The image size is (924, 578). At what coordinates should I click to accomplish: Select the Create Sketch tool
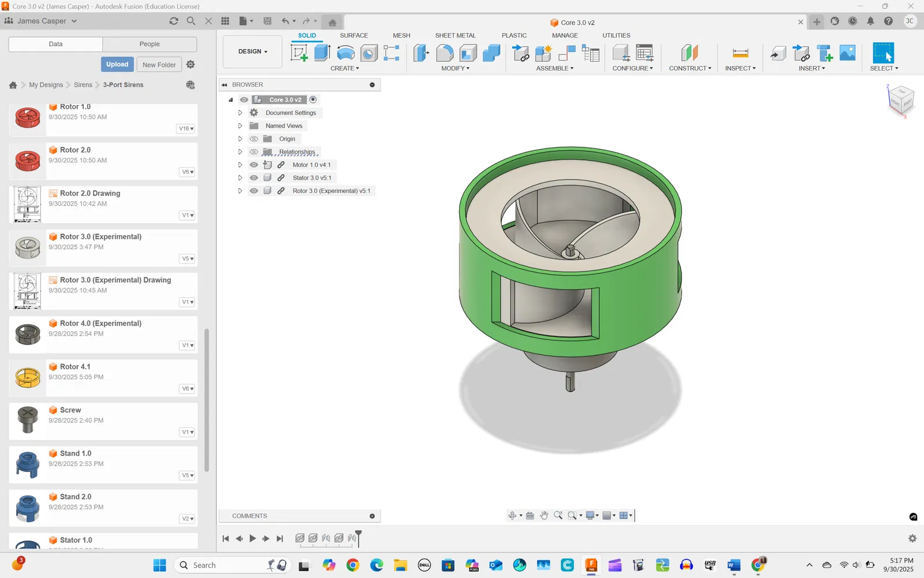pos(299,53)
